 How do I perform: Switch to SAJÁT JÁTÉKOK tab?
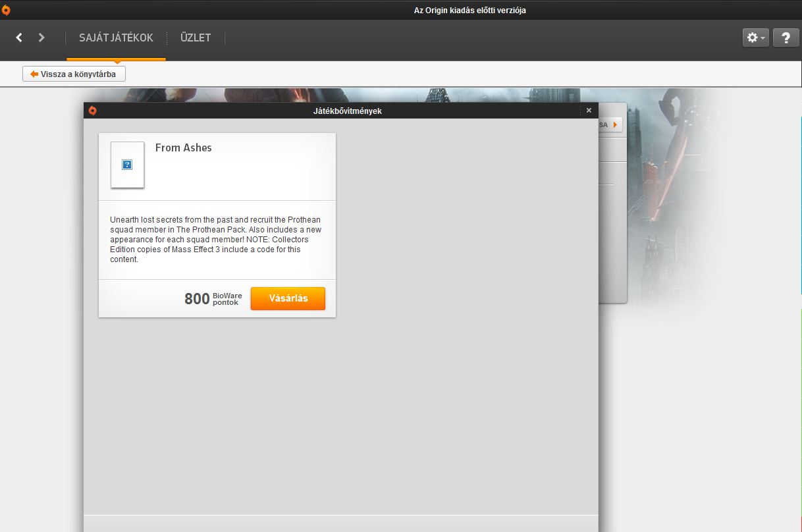coord(116,38)
